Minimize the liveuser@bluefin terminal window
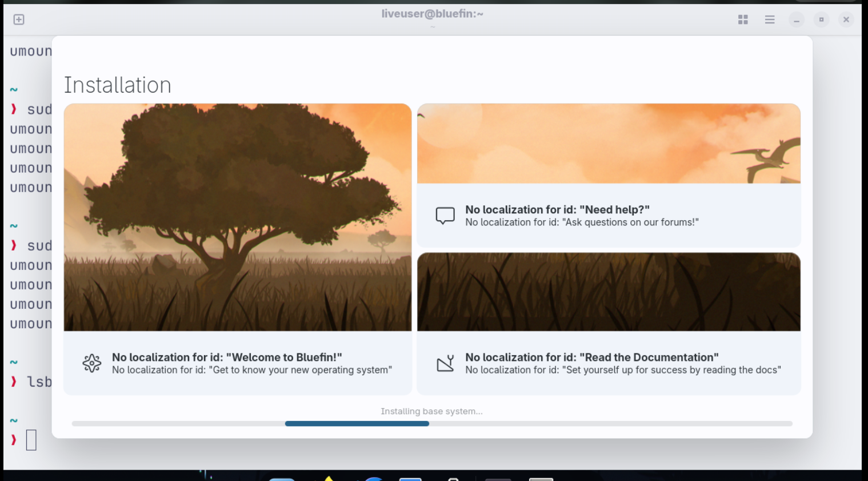Screen dimensions: 868x481 click(796, 19)
